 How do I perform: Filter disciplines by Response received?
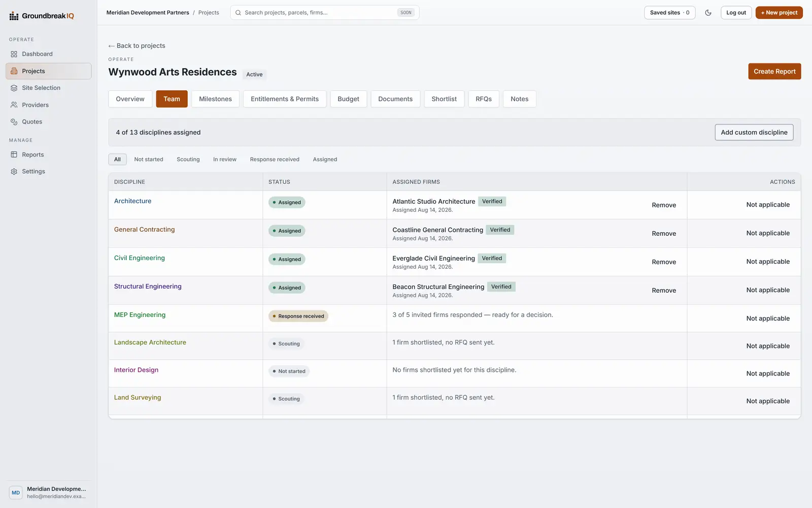(x=275, y=160)
